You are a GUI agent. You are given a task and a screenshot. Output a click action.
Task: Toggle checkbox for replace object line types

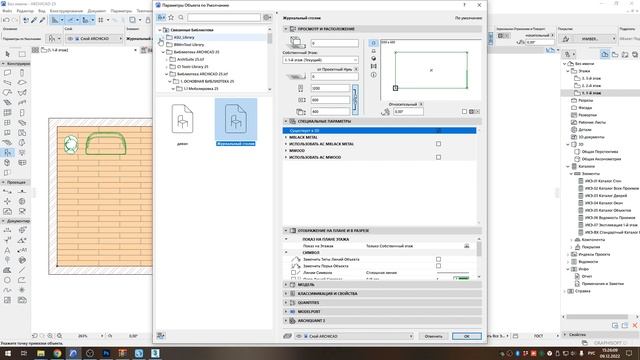[x=438, y=259]
